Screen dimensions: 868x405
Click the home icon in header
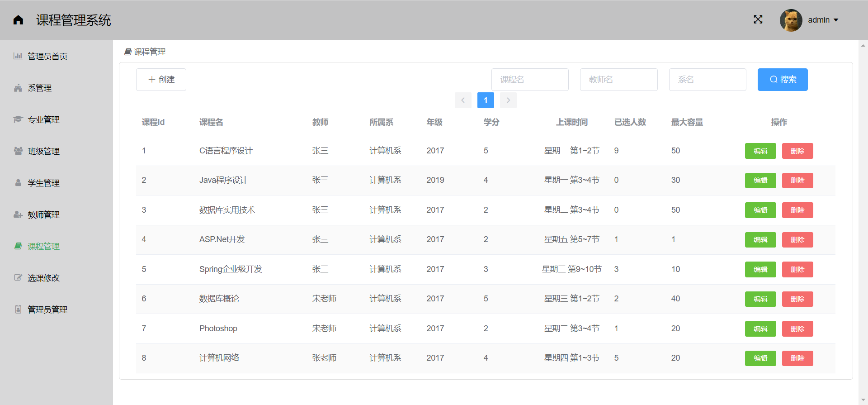(18, 20)
